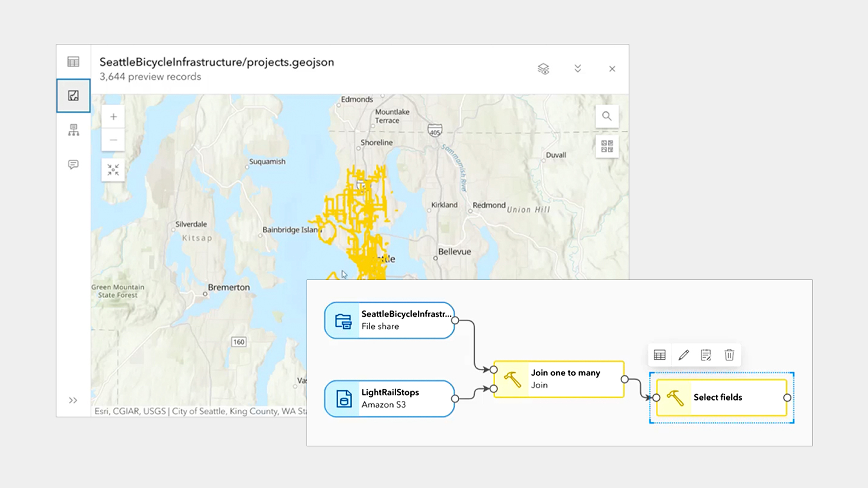
Task: Click the Redmond map label
Action: 489,205
